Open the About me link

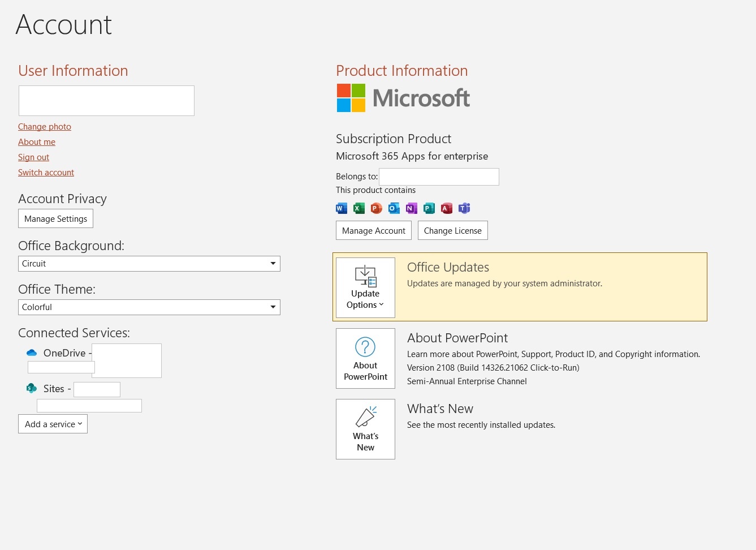[37, 142]
